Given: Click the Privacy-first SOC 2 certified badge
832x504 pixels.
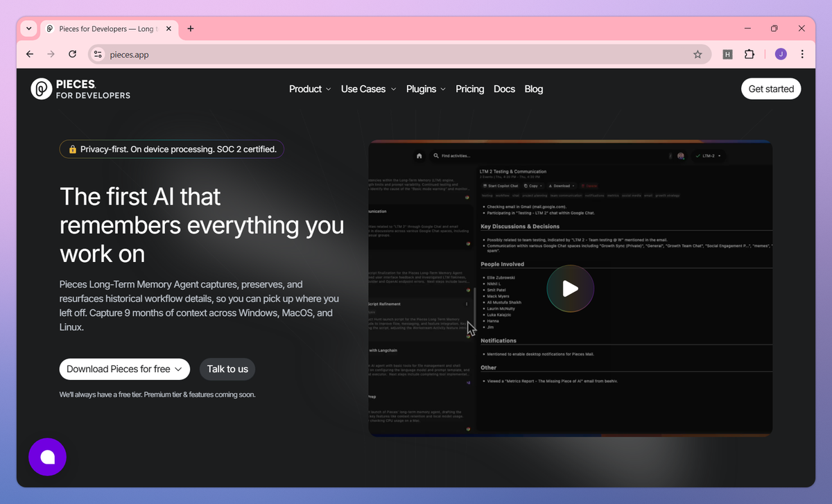Looking at the screenshot, I should point(171,149).
